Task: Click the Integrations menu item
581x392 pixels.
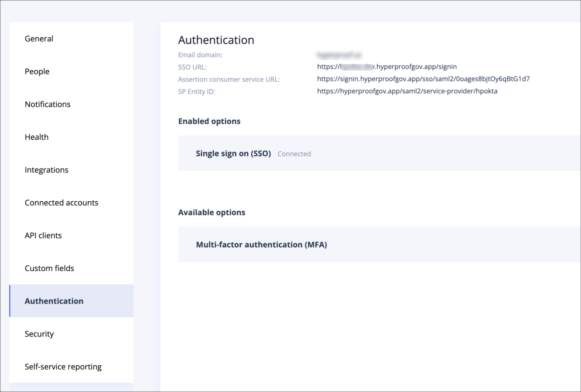Action: (x=47, y=170)
